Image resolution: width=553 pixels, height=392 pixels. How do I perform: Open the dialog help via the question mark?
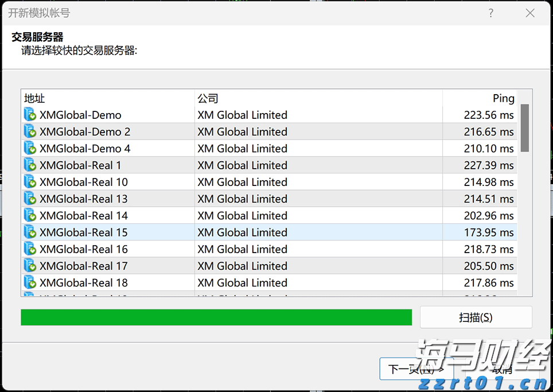click(490, 13)
